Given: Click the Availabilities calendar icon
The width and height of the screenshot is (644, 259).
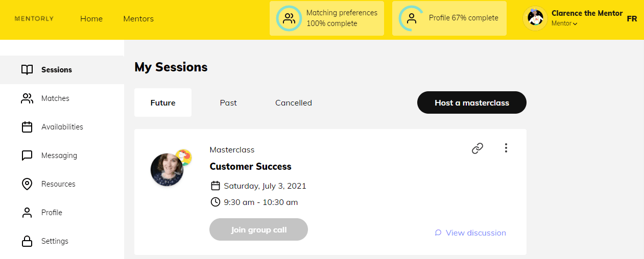Looking at the screenshot, I should pyautogui.click(x=27, y=127).
